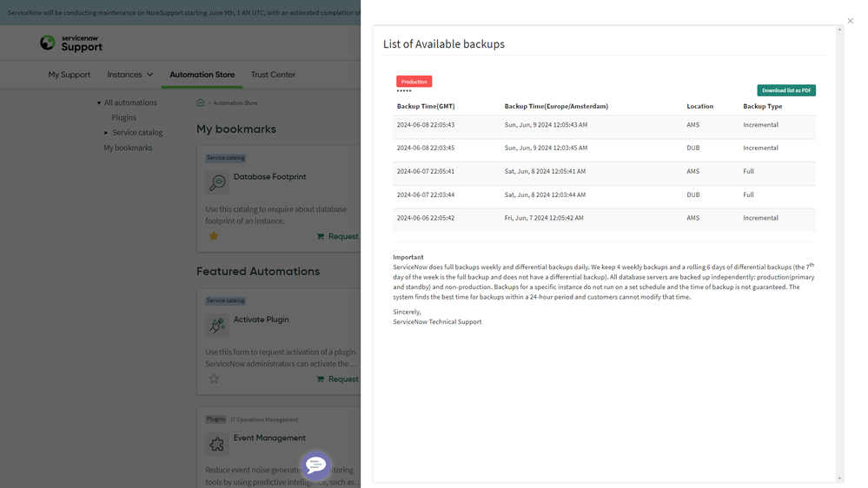This screenshot has width=868, height=488.
Task: Click Fri, Jun, 7 2024 12:05:42 AM cell
Action: click(544, 218)
